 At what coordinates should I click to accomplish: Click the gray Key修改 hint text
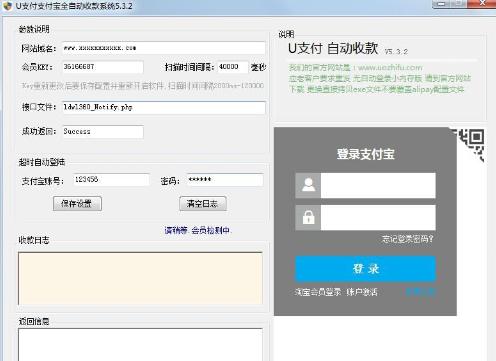tap(143, 86)
